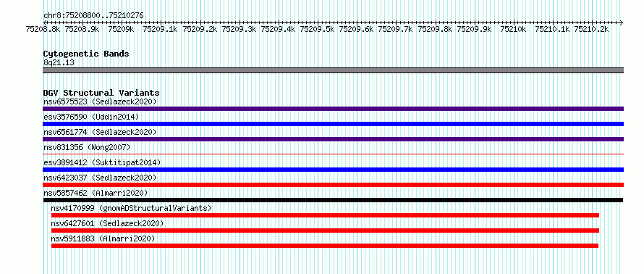Viewport: 644px width, 274px height.
Task: Click the 75210.1k ruler position
Action: (x=553, y=29)
